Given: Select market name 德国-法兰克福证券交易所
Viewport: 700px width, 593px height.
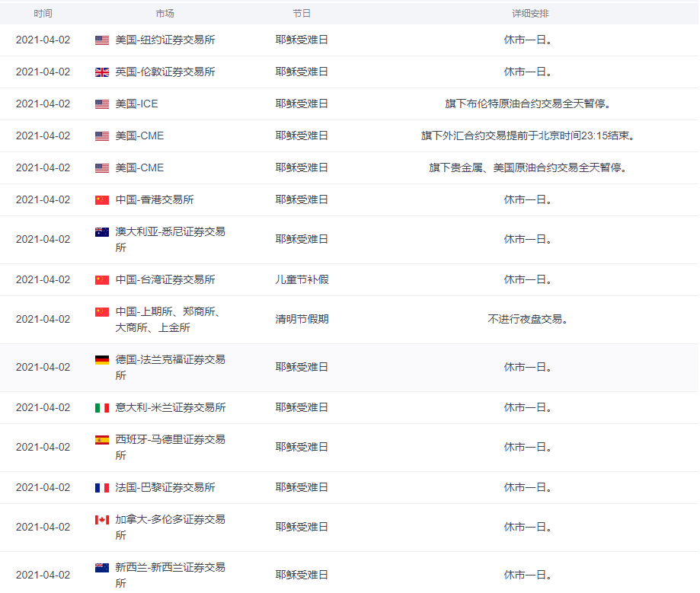Looking at the screenshot, I should click(x=170, y=367).
